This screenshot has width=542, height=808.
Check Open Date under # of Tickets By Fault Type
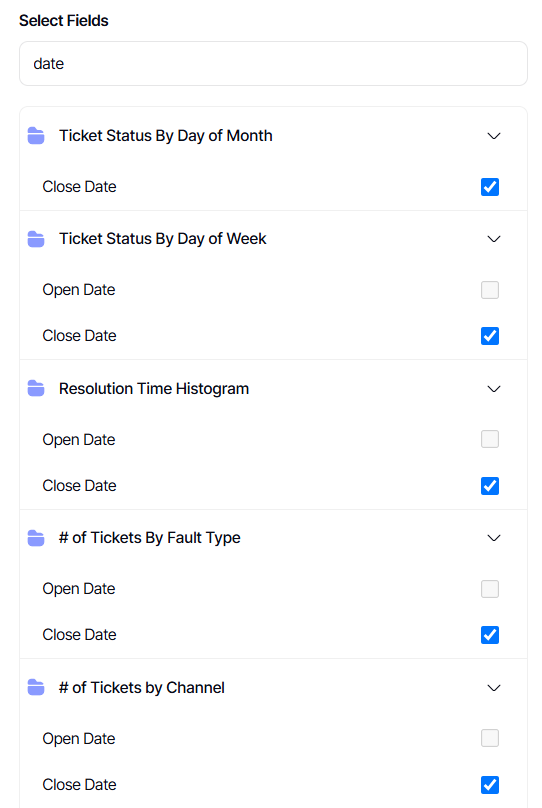490,589
